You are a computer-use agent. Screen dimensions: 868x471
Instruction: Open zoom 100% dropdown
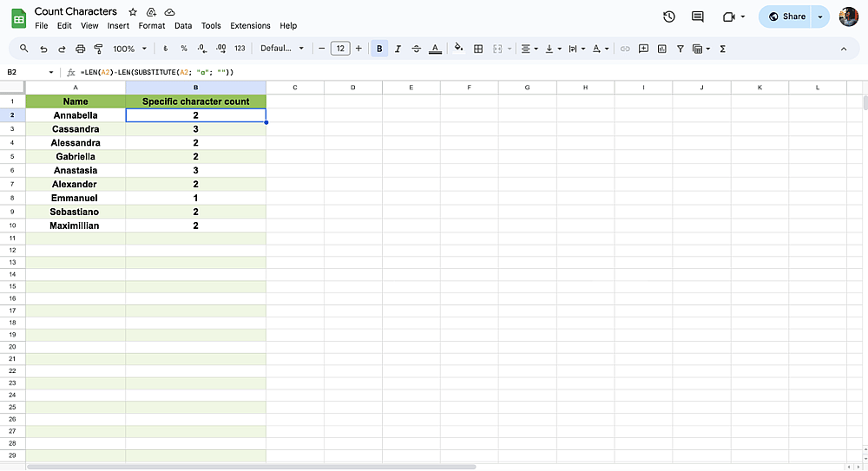click(129, 49)
